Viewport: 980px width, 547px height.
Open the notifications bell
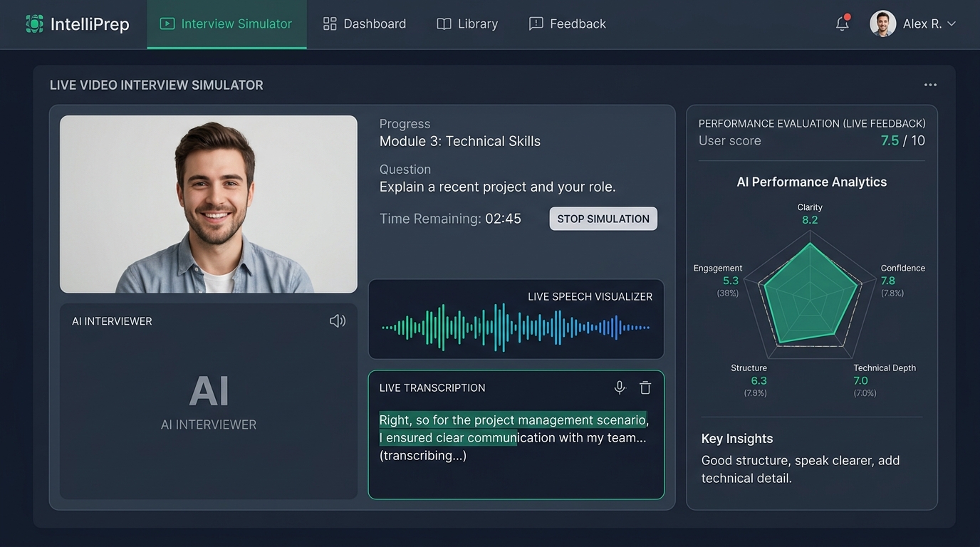point(843,24)
